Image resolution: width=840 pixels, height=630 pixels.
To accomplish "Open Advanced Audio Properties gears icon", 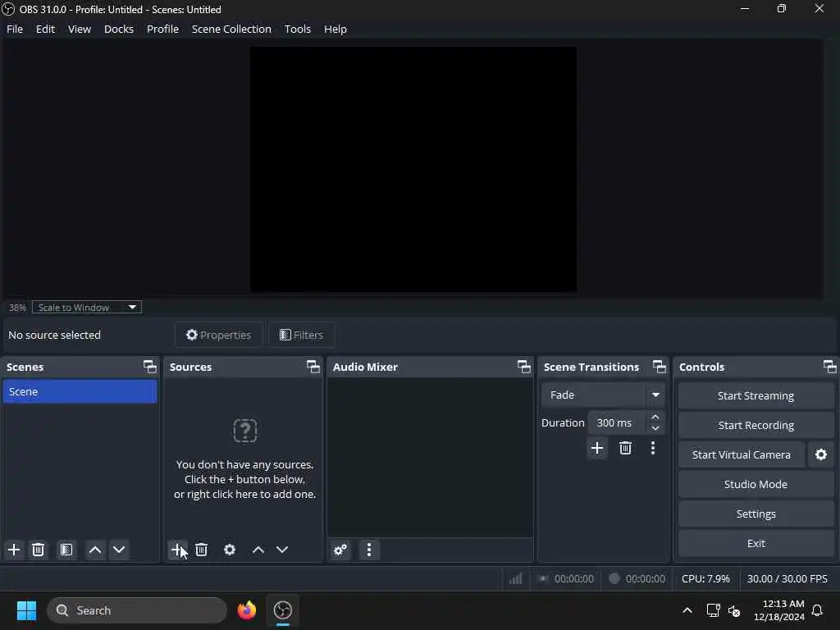I will click(340, 550).
